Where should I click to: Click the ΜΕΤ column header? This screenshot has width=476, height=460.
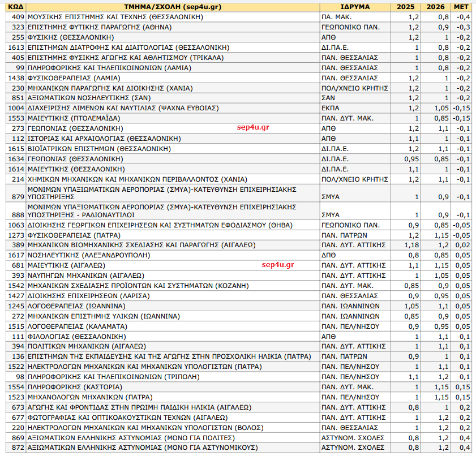coord(461,6)
